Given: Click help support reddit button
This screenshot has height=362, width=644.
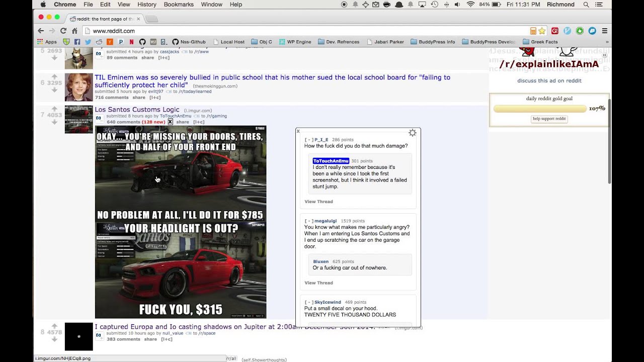Looking at the screenshot, I should (549, 119).
